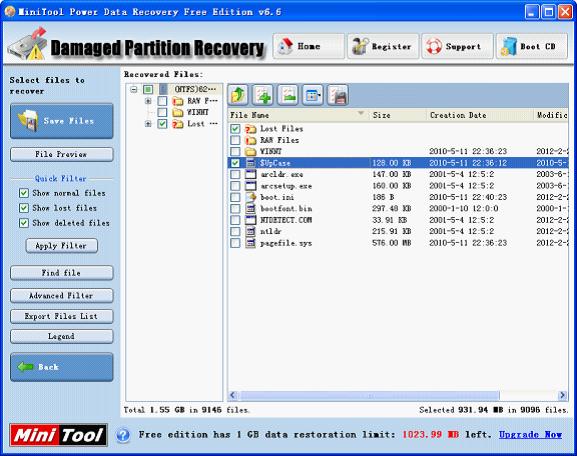Click the help question mark icon

pos(123,435)
